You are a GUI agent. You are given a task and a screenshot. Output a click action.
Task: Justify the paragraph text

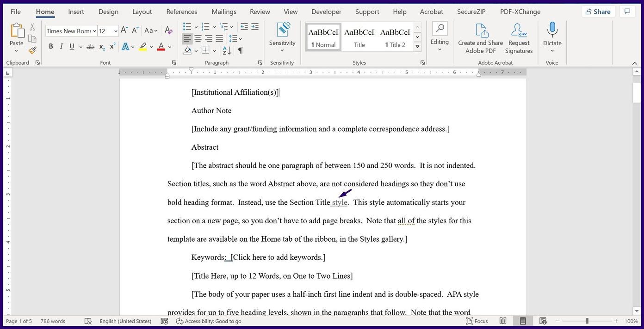click(219, 38)
